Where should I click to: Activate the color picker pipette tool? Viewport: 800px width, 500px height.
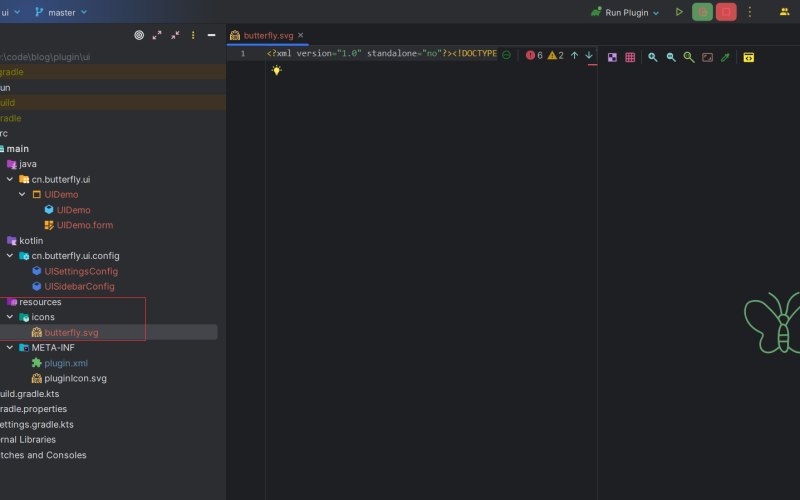(x=725, y=57)
